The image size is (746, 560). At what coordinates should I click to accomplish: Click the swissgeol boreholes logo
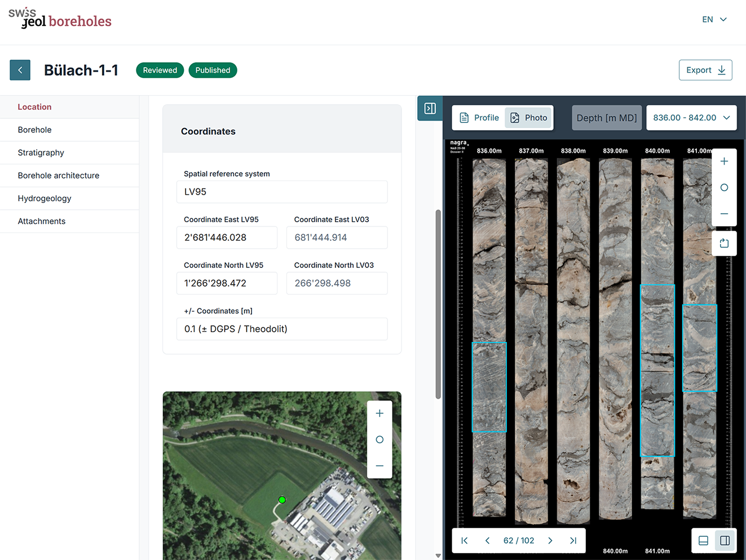tap(60, 18)
